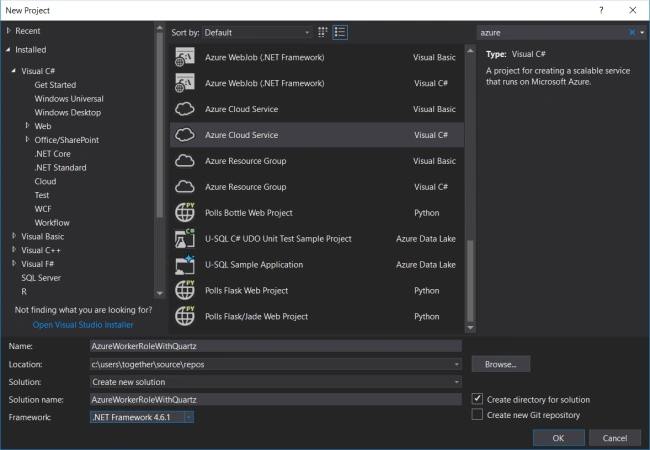Click the Polls Flask/Jade Web Project icon
This screenshot has width=650, height=450.
(x=184, y=316)
